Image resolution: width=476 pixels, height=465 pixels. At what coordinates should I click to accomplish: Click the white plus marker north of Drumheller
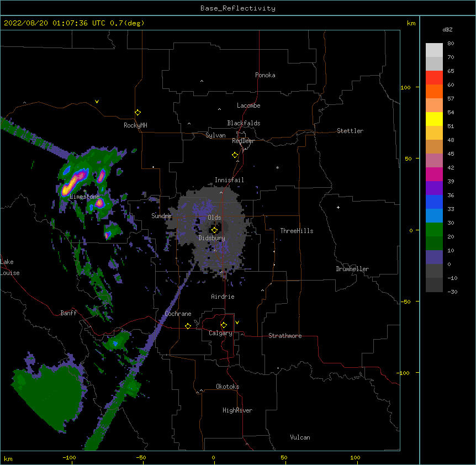pyautogui.click(x=338, y=207)
